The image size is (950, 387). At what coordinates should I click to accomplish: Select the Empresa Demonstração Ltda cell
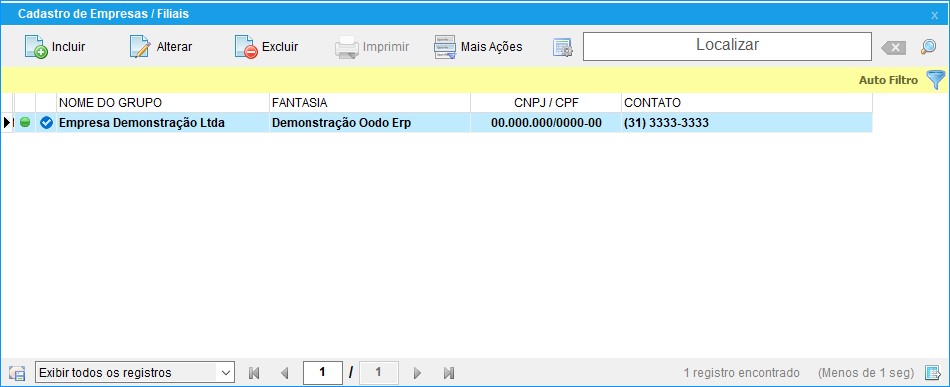click(x=162, y=122)
